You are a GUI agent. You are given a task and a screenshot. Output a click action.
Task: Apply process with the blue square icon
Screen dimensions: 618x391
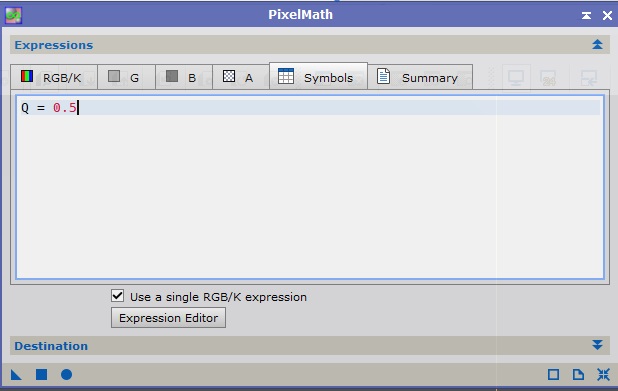[x=41, y=374]
